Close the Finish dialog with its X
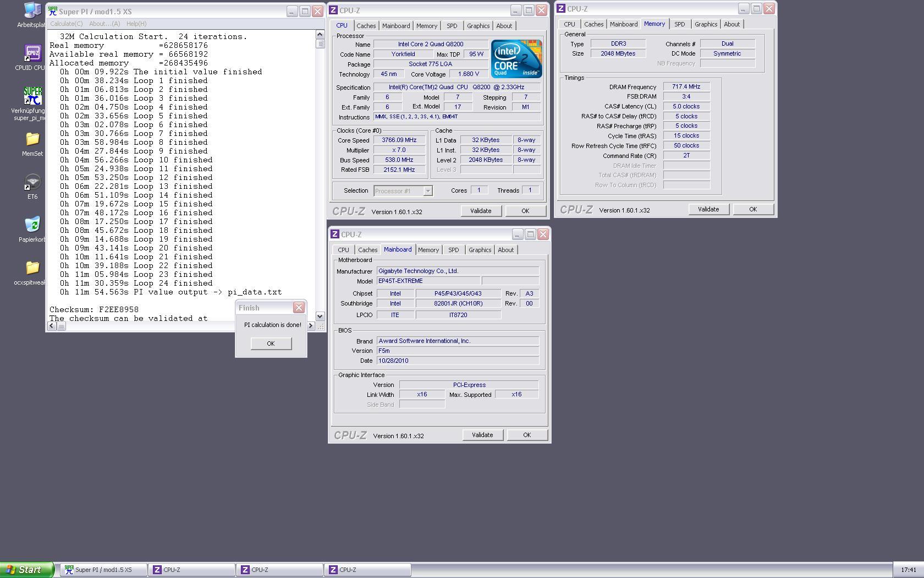The image size is (924, 578). point(299,308)
